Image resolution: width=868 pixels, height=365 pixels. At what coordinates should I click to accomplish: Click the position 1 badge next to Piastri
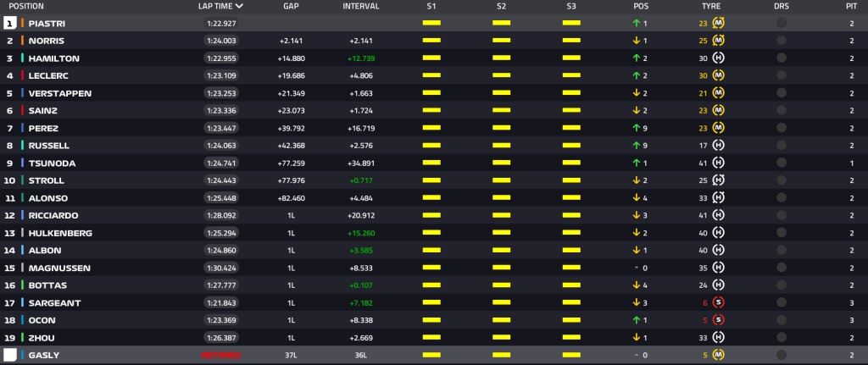[x=10, y=23]
